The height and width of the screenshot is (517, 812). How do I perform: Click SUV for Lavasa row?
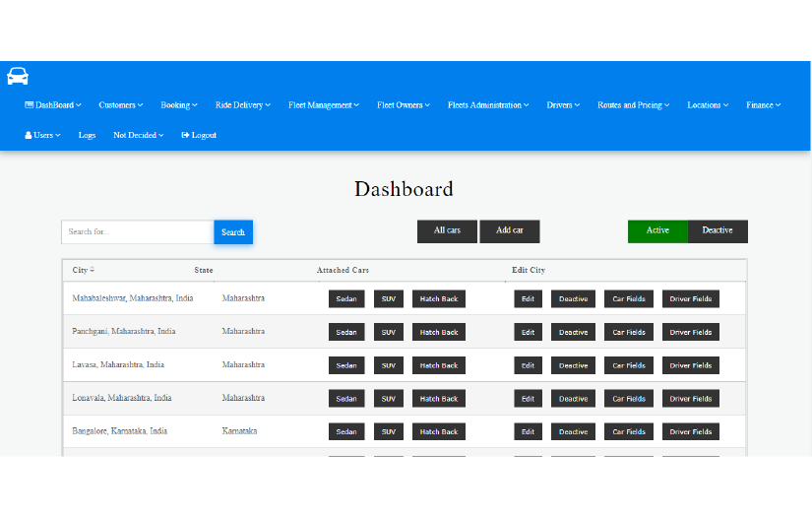(389, 365)
